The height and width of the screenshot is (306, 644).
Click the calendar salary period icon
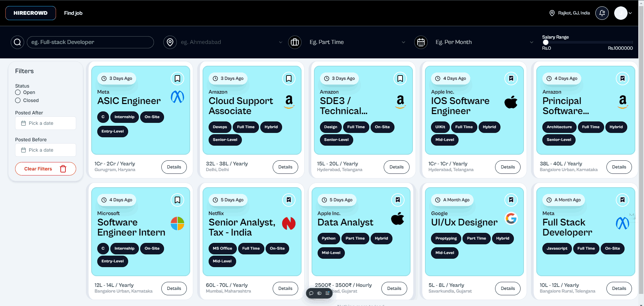click(x=421, y=42)
